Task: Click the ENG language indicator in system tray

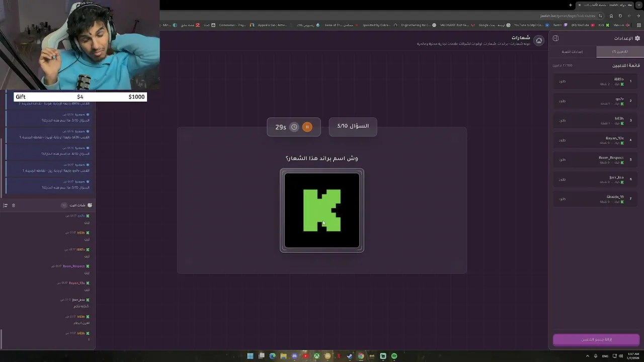Action: (x=605, y=356)
